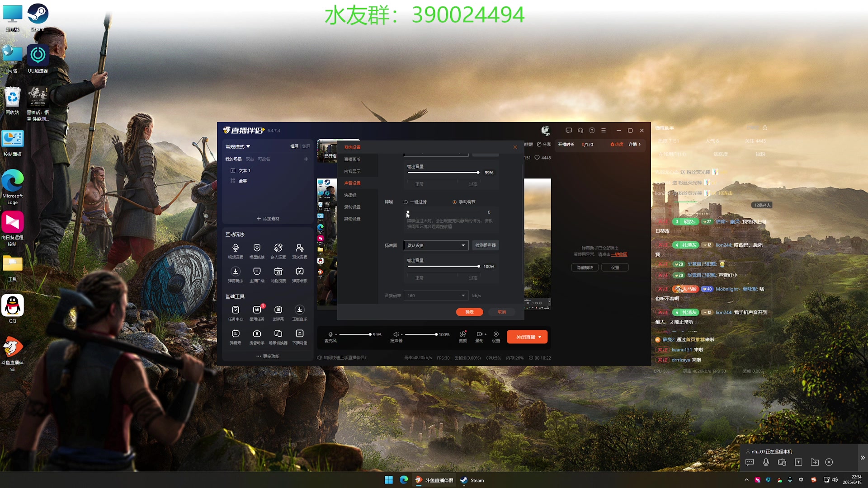Open the user avatar in title bar
The image size is (868, 488).
click(x=546, y=131)
